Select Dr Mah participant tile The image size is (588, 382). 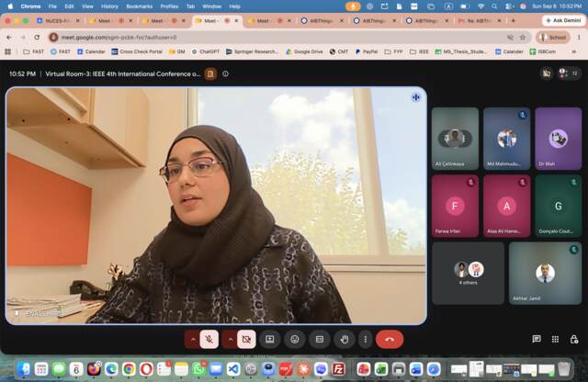coord(559,139)
